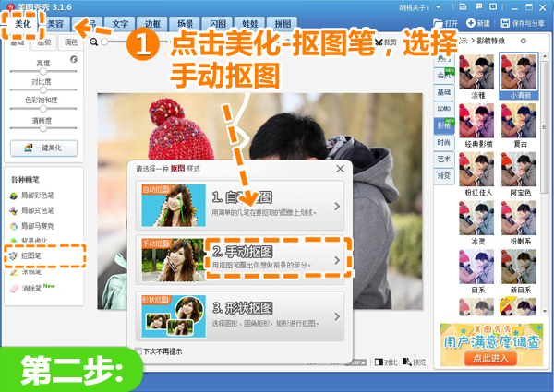Switch to the 娃娃 tab

[250, 24]
